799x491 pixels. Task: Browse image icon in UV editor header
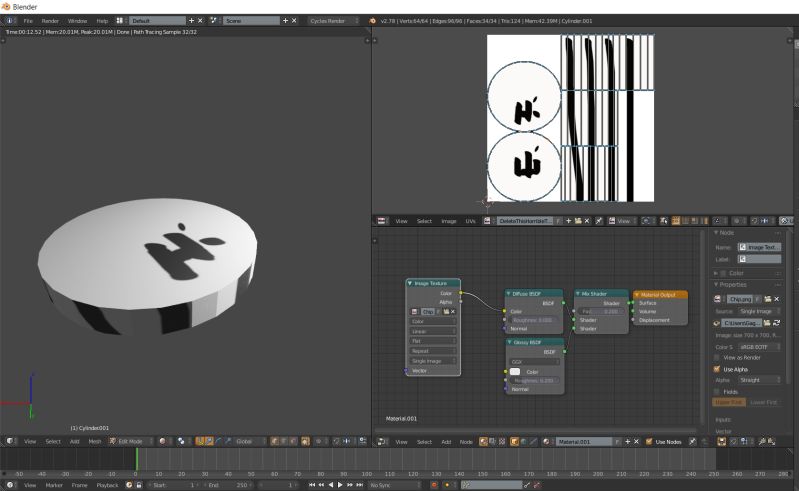coord(487,221)
